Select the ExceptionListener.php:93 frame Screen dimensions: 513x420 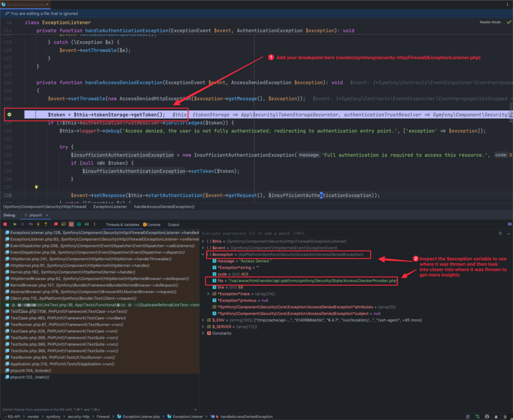(x=102, y=239)
